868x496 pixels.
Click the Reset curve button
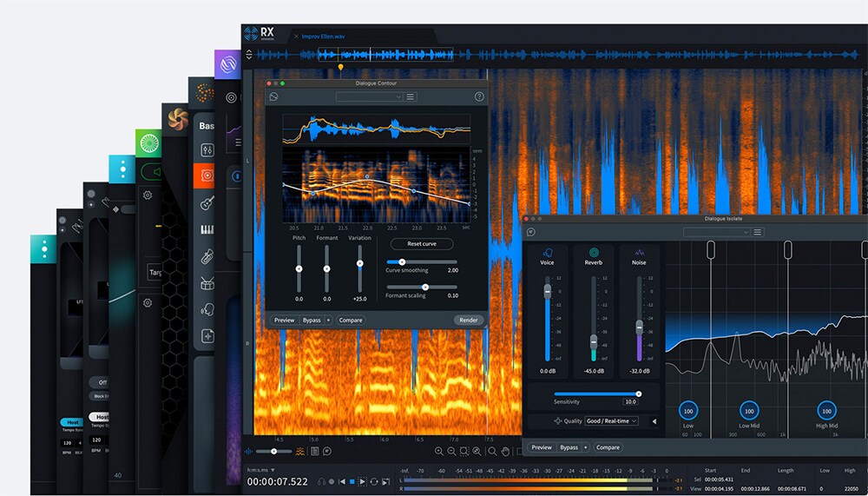point(422,244)
